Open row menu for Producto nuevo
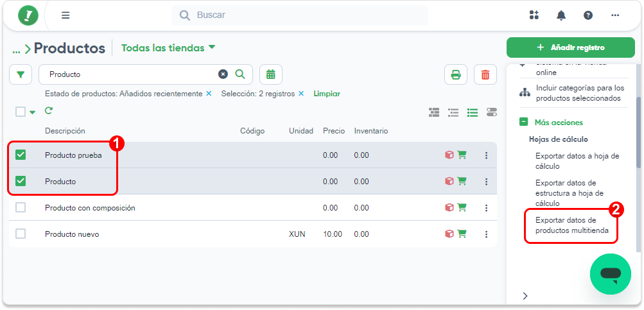The height and width of the screenshot is (310, 644). [x=486, y=234]
